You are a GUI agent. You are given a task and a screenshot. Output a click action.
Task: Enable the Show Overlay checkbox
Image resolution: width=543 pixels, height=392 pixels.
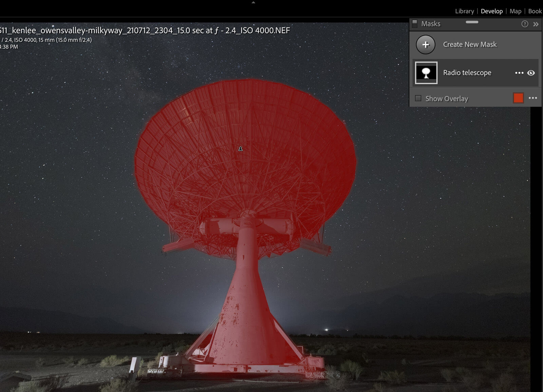[418, 98]
